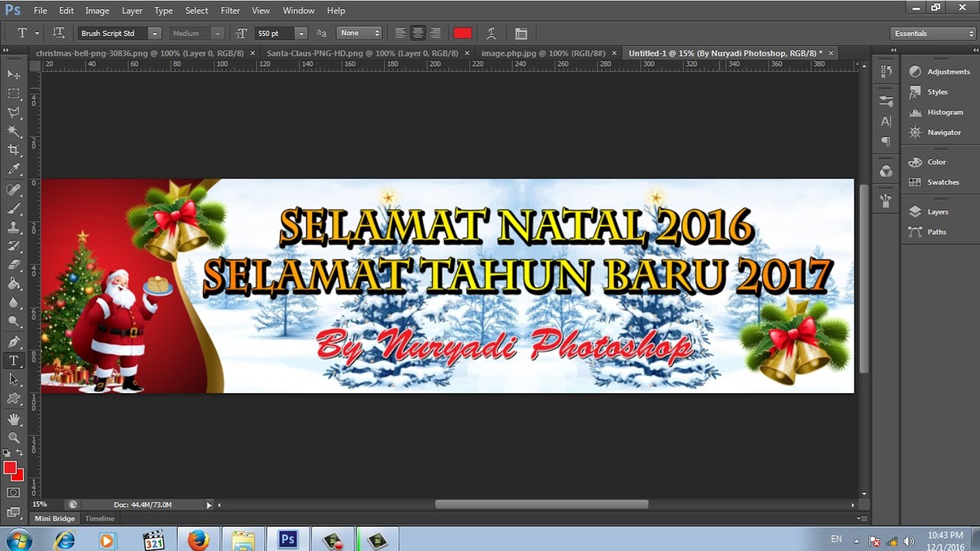This screenshot has width=980, height=551.
Task: Toggle text orientation in options bar
Action: [x=59, y=33]
